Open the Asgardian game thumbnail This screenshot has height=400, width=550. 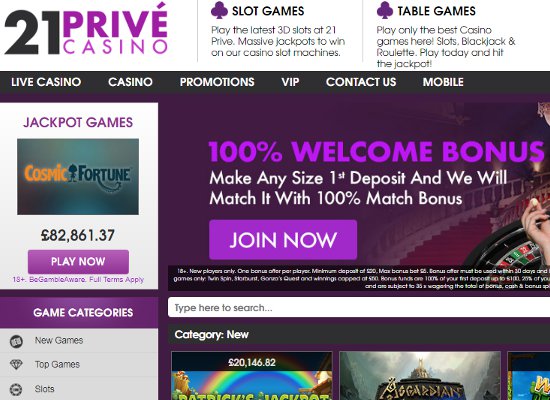420,376
